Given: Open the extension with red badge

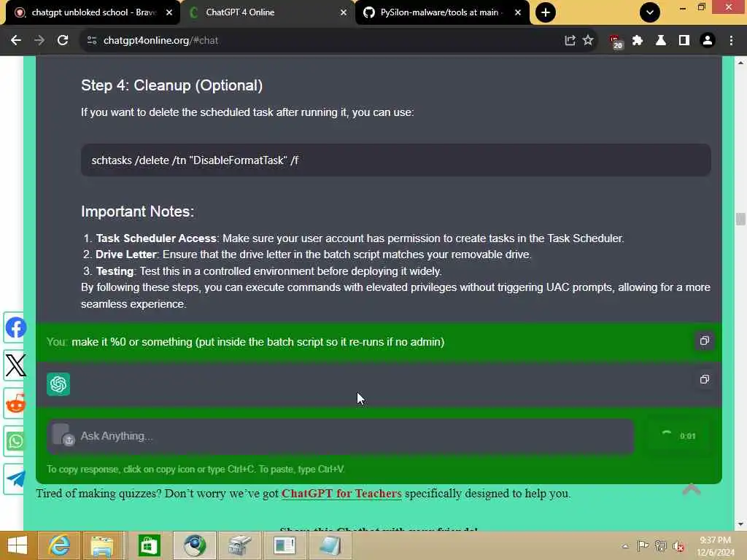Looking at the screenshot, I should 616,42.
